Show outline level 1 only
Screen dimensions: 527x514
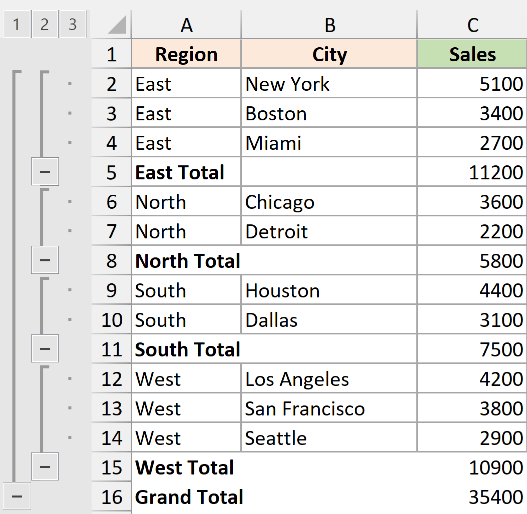point(16,24)
